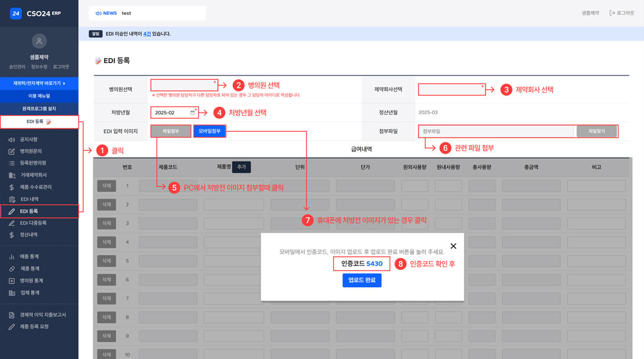Delete row 9 with its 삭제 button

click(107, 336)
